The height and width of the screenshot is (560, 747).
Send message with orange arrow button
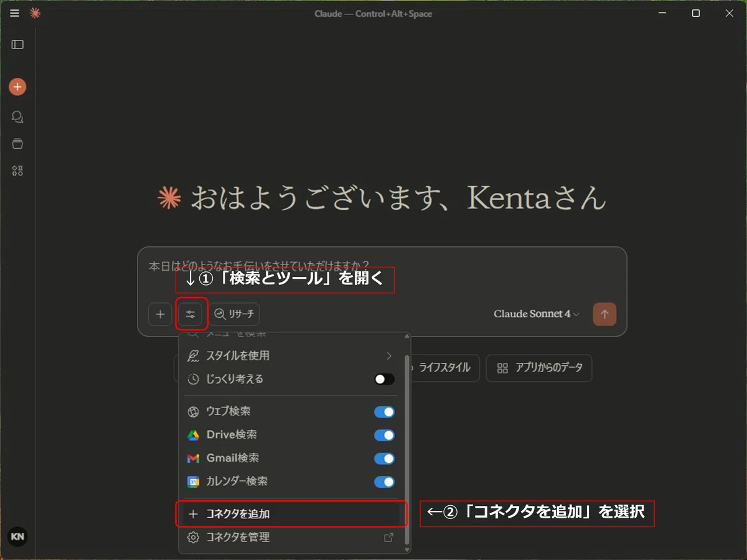(604, 314)
